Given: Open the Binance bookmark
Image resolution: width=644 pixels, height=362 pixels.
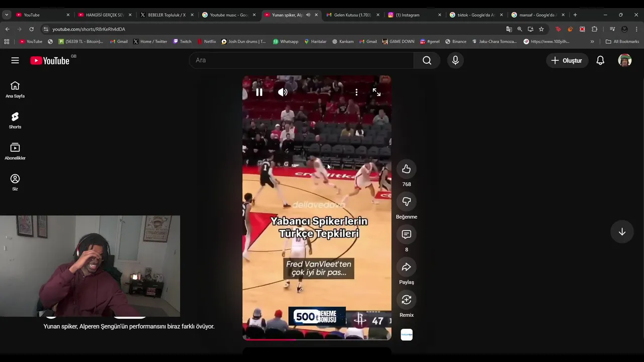Looking at the screenshot, I should [456, 42].
